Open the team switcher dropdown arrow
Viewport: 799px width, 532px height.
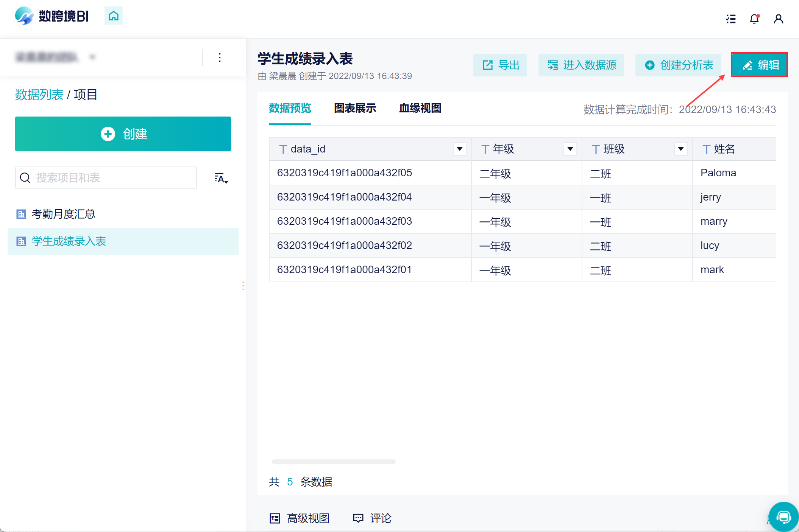pos(92,58)
